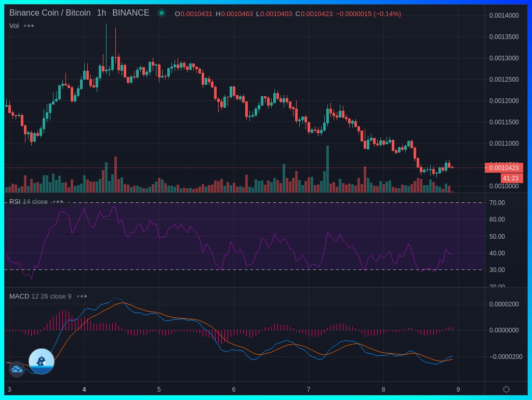Click the high value H0.0010463
This screenshot has width=532, height=400.
coord(234,14)
